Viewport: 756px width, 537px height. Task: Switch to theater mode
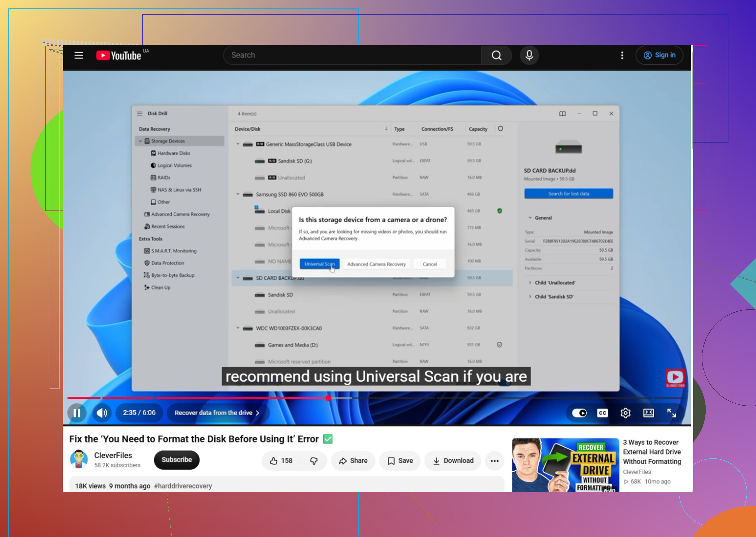(x=649, y=413)
